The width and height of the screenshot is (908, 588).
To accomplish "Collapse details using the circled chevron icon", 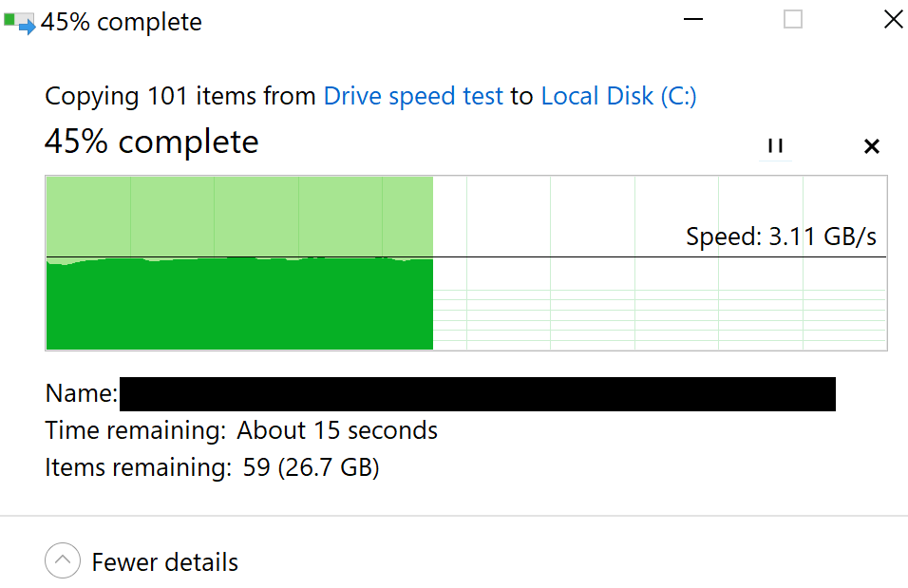I will click(63, 561).
